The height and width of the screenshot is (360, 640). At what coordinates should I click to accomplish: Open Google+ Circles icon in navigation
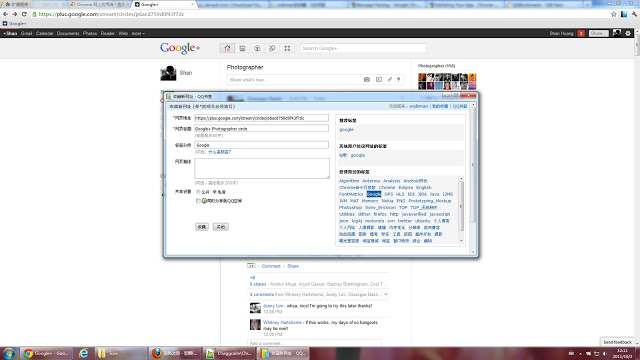tap(272, 48)
